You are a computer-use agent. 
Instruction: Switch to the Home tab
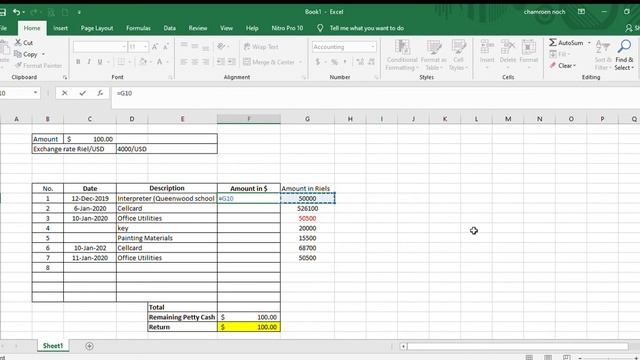[32, 28]
